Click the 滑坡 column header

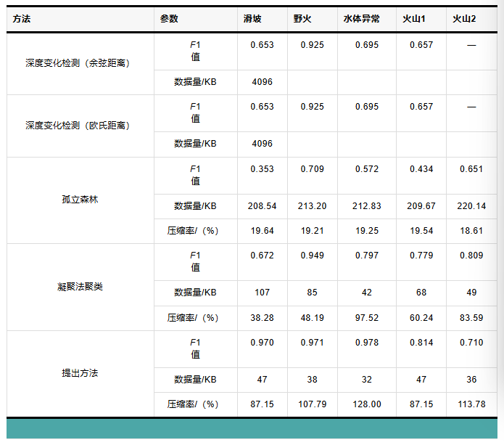(253, 19)
